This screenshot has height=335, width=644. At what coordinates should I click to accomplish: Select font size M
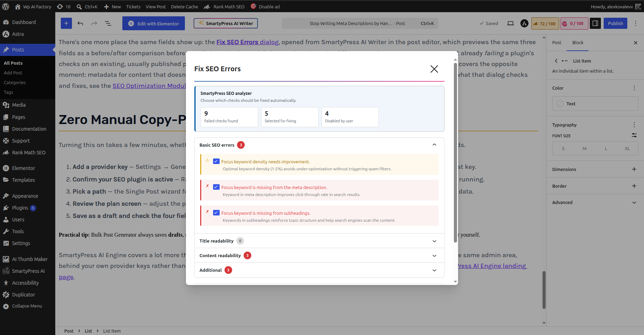[x=585, y=148]
